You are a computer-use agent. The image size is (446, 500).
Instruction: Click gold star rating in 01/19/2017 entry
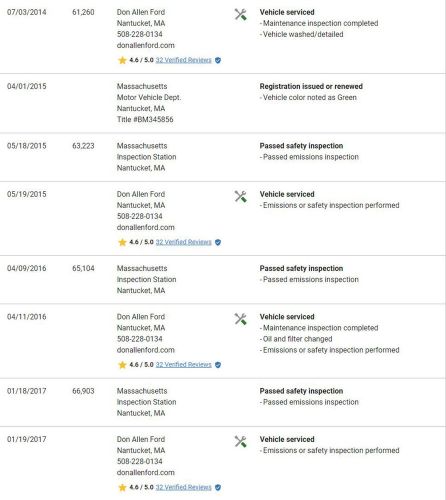click(x=122, y=488)
